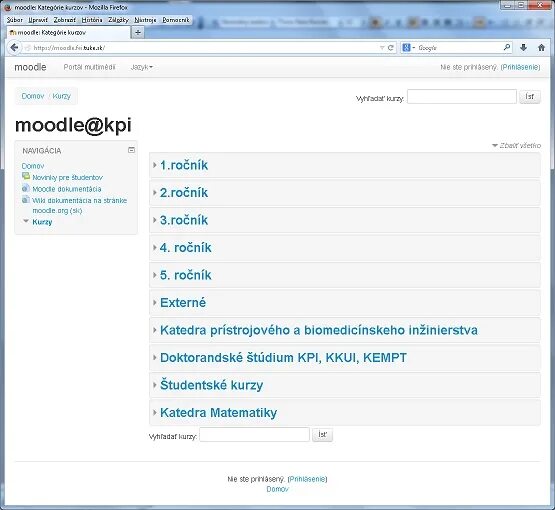
Task: Open the Záložky menu
Action: [x=118, y=20]
